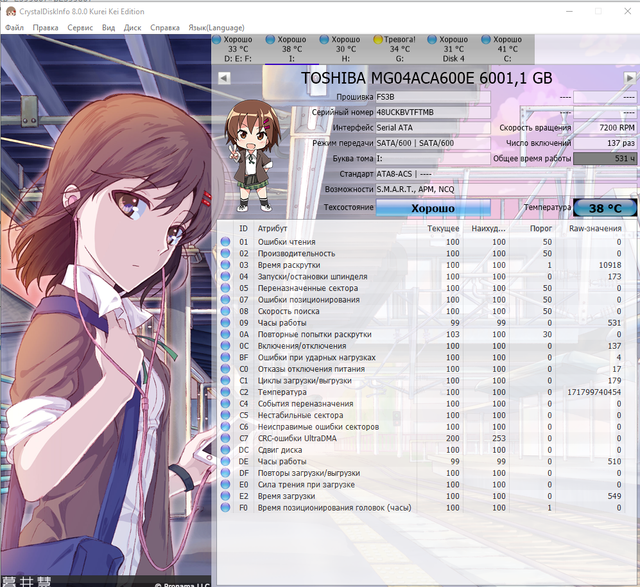640x587 pixels.
Task: Select raw value 10918 in Время раскрутки row
Action: point(610,265)
